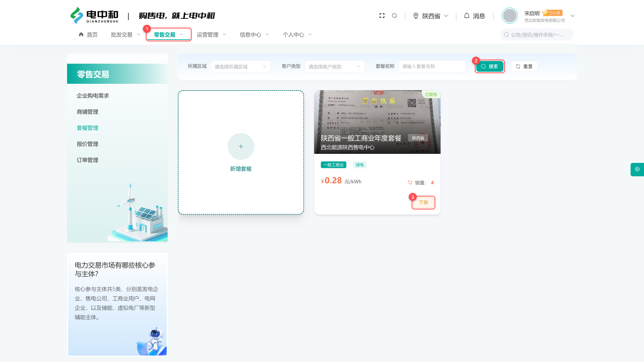
Task: Click the home icon beside 首页
Action: tap(81, 34)
